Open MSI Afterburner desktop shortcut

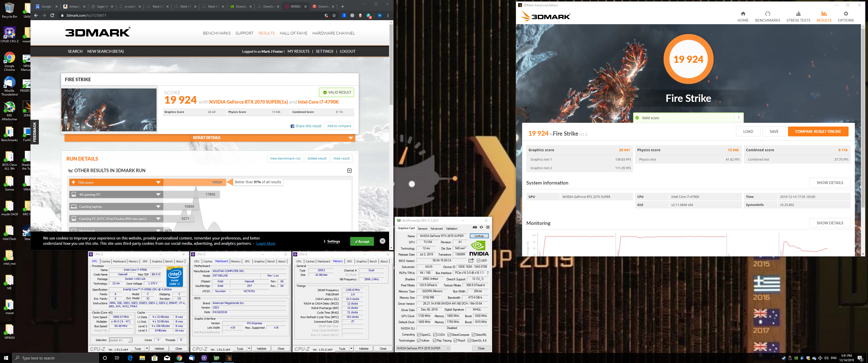[9, 111]
